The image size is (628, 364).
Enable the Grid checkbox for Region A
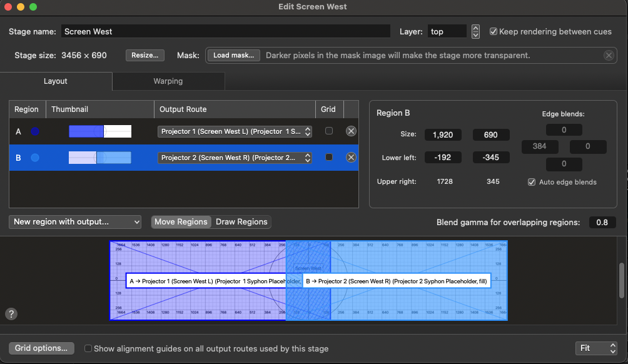pos(328,131)
